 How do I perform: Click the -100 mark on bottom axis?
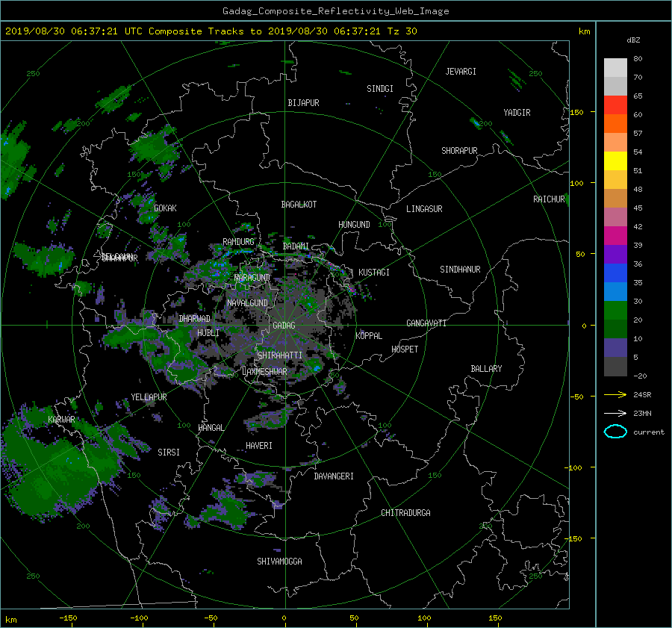click(140, 618)
